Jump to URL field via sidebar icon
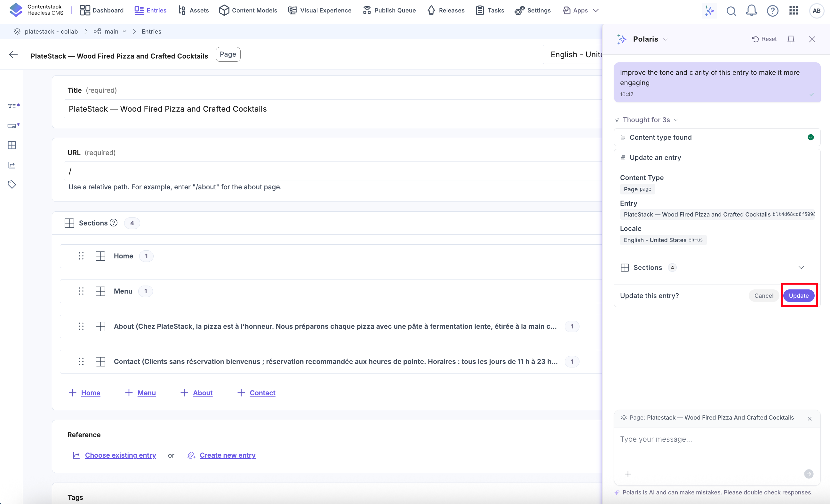The height and width of the screenshot is (504, 830). click(13, 126)
